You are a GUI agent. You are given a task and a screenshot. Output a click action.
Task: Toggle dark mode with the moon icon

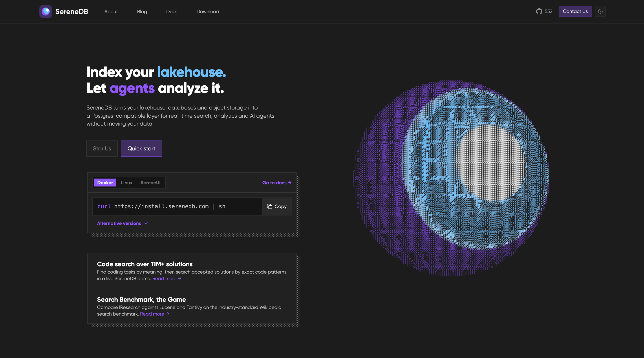tap(600, 11)
